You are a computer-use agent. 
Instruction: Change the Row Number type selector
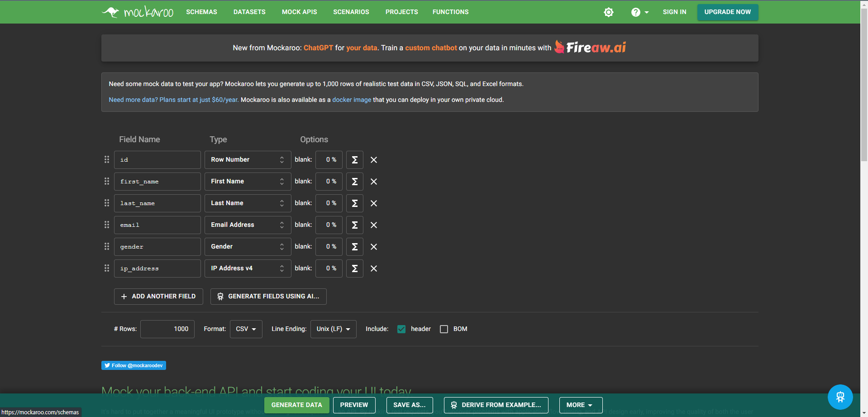point(248,160)
